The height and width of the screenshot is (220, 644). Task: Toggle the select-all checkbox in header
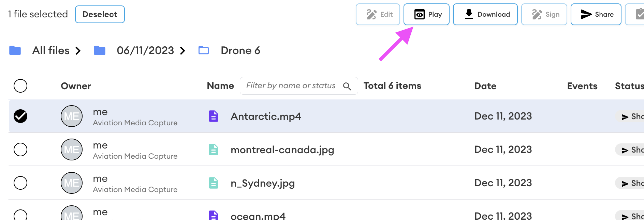[x=20, y=86]
